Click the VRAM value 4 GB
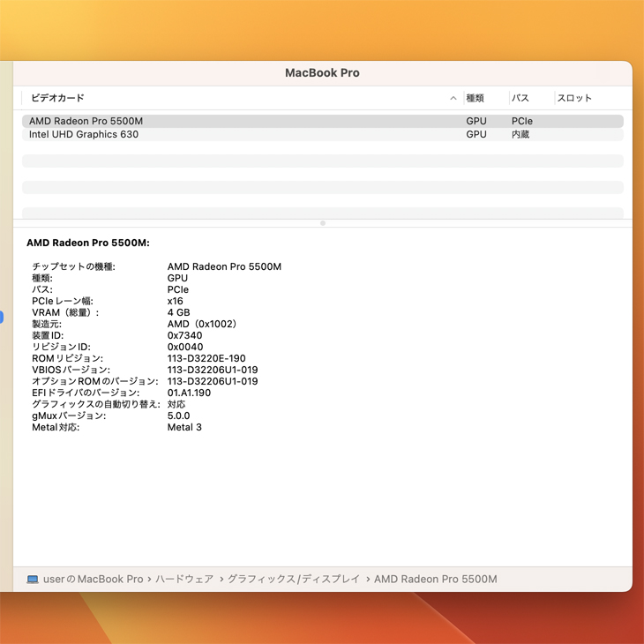This screenshot has height=644, width=644. pyautogui.click(x=178, y=313)
